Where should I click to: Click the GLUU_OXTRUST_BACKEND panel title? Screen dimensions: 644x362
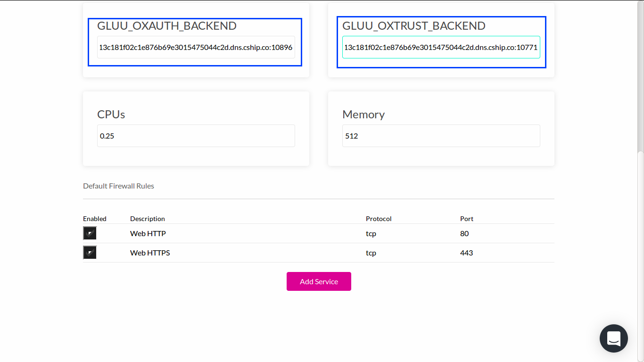(414, 26)
